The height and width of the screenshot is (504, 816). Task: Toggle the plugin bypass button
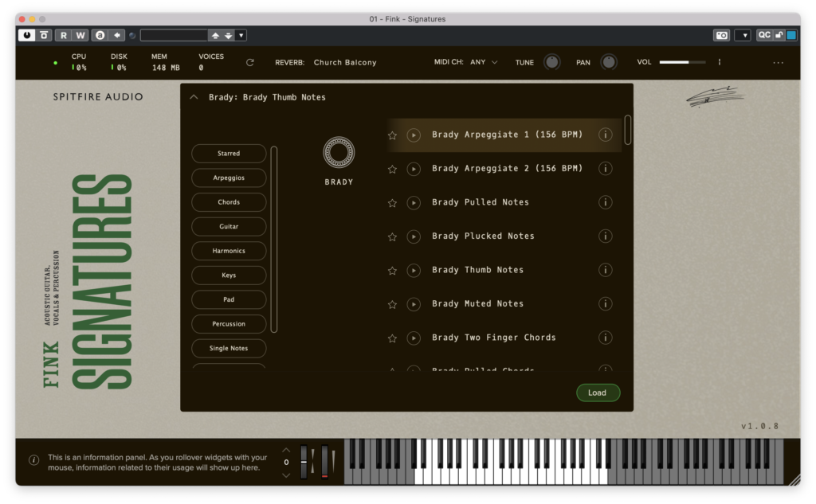coord(45,35)
